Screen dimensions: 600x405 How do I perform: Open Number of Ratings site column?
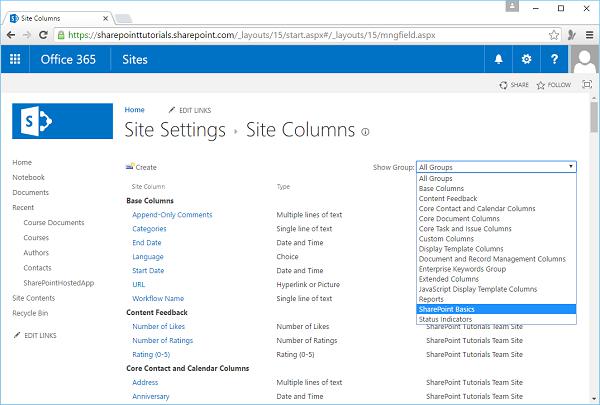(x=163, y=340)
